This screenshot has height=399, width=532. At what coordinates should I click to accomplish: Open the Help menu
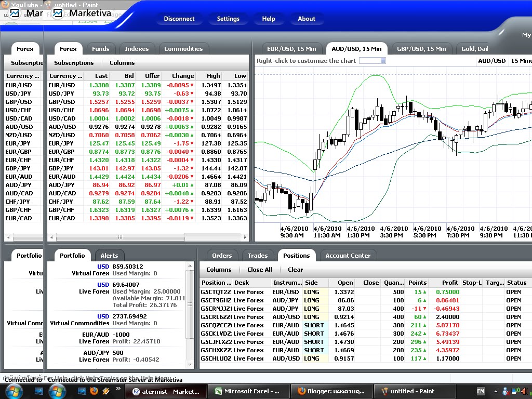(269, 19)
